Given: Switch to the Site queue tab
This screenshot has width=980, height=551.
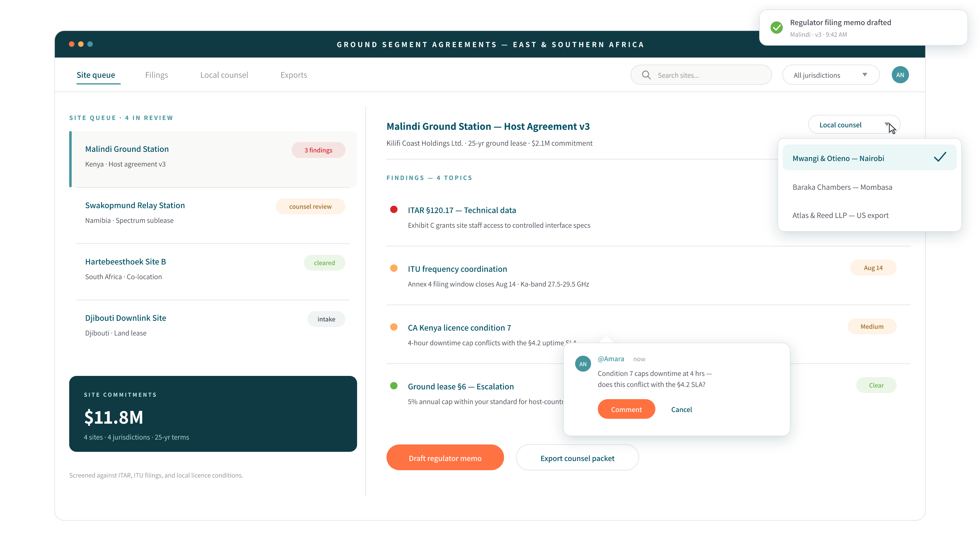Looking at the screenshot, I should (x=96, y=75).
